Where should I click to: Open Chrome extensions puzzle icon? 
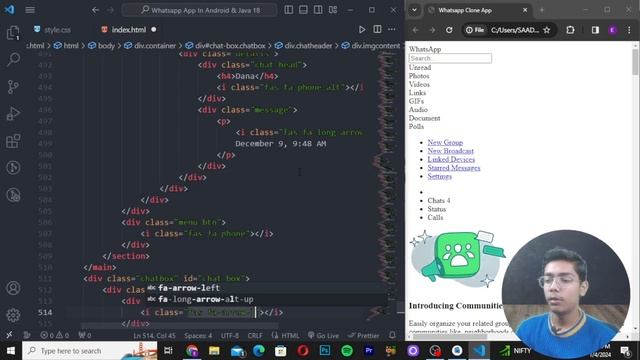pyautogui.click(x=570, y=30)
